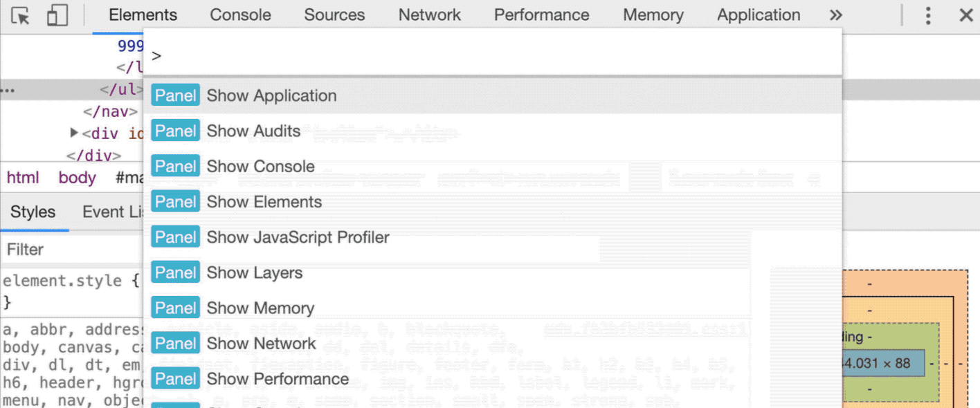
Task: Switch to the Console tab
Action: [239, 15]
